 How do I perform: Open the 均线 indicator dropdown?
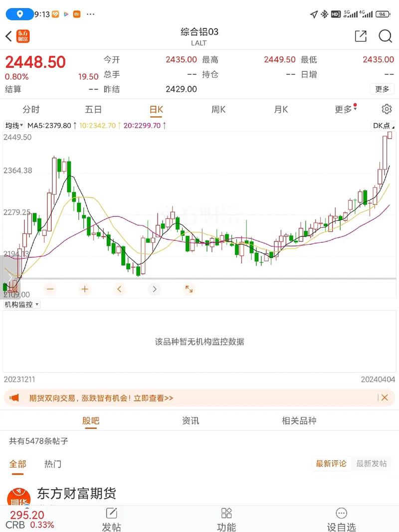point(15,126)
